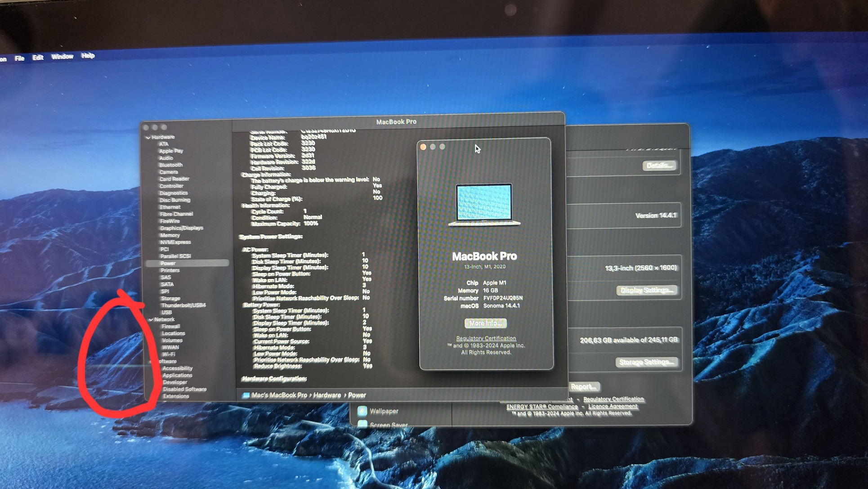This screenshot has width=868, height=489.
Task: Open the Regulatory Certification link in About window
Action: [486, 338]
